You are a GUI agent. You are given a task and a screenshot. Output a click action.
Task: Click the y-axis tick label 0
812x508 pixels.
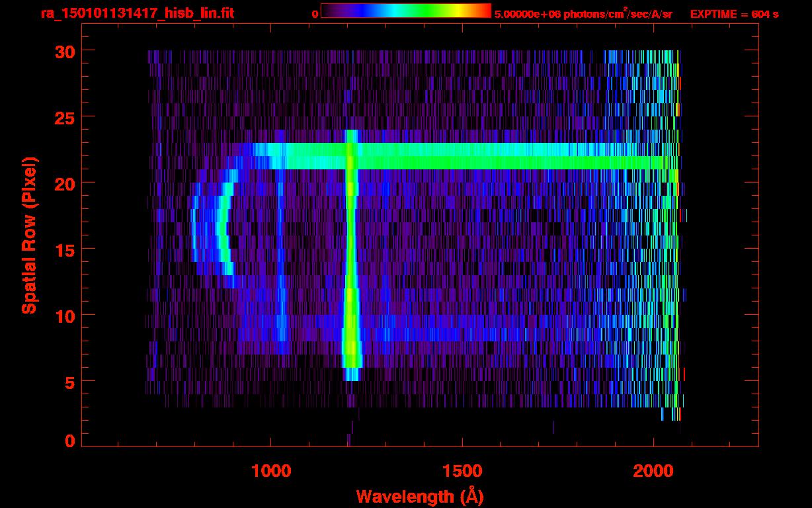point(69,441)
